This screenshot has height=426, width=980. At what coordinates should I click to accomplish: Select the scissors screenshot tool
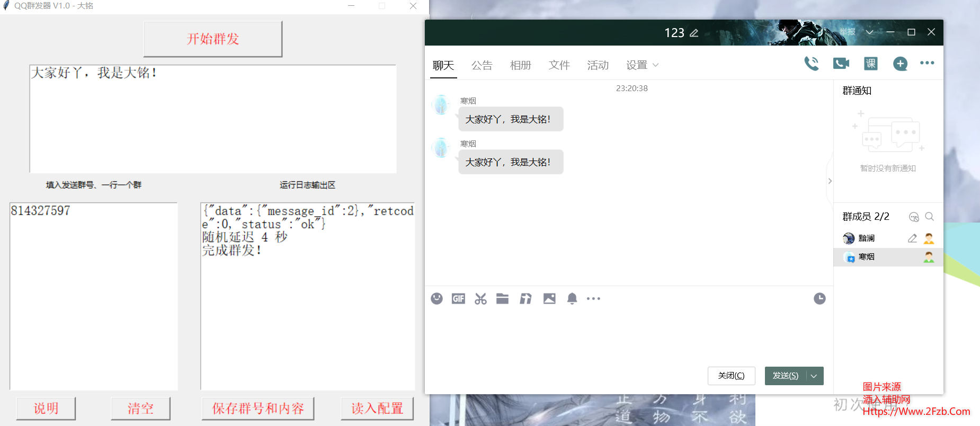click(480, 299)
